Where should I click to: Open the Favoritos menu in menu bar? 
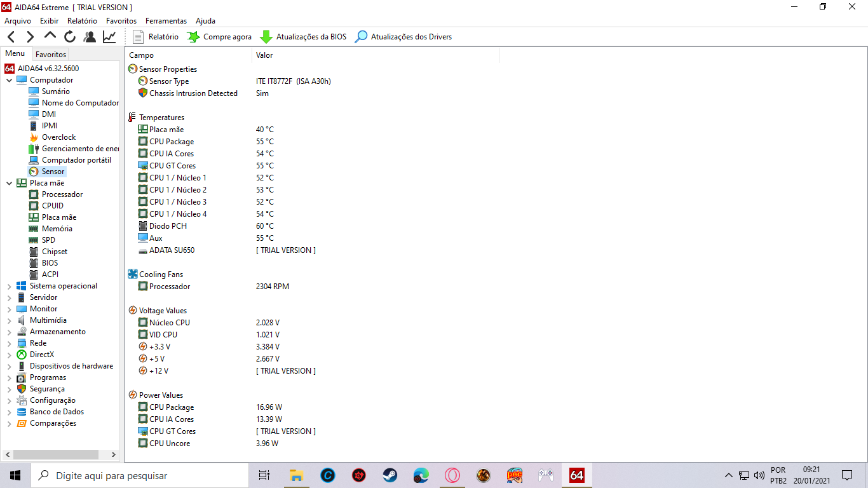click(x=121, y=21)
